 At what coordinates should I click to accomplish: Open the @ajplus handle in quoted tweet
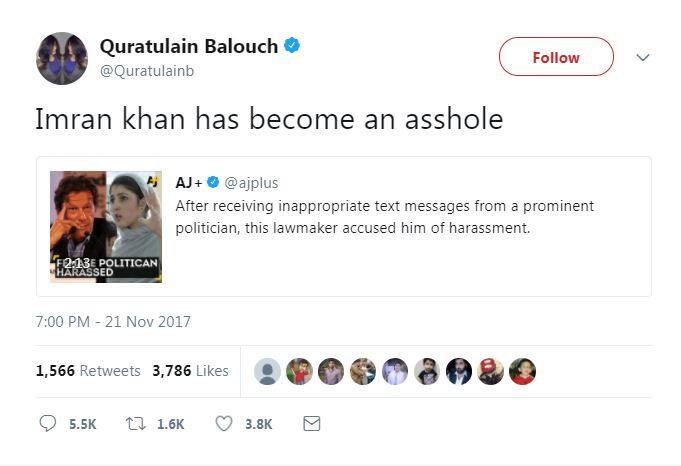(251, 183)
